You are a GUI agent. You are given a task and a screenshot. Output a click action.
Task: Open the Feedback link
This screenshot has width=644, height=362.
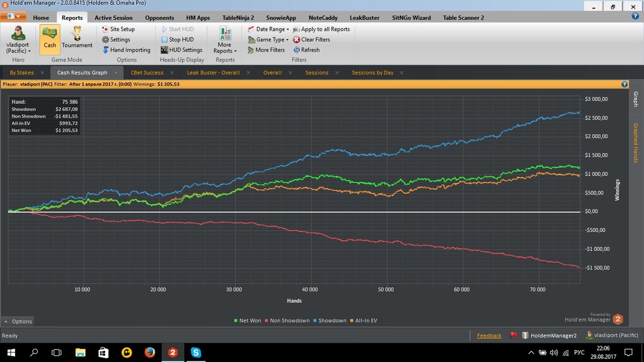(x=489, y=336)
